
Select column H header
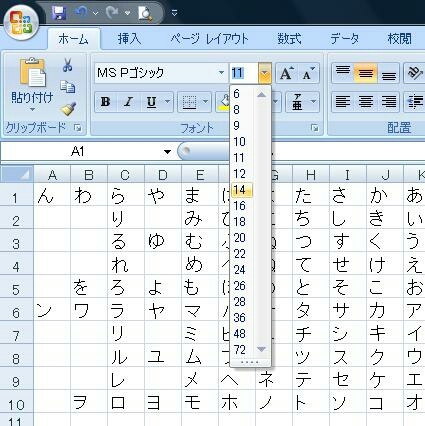click(311, 174)
